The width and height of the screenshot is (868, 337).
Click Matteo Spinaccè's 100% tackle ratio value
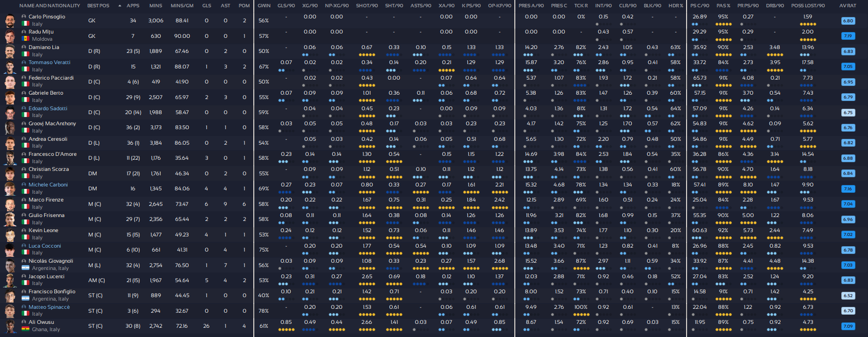[581, 307]
